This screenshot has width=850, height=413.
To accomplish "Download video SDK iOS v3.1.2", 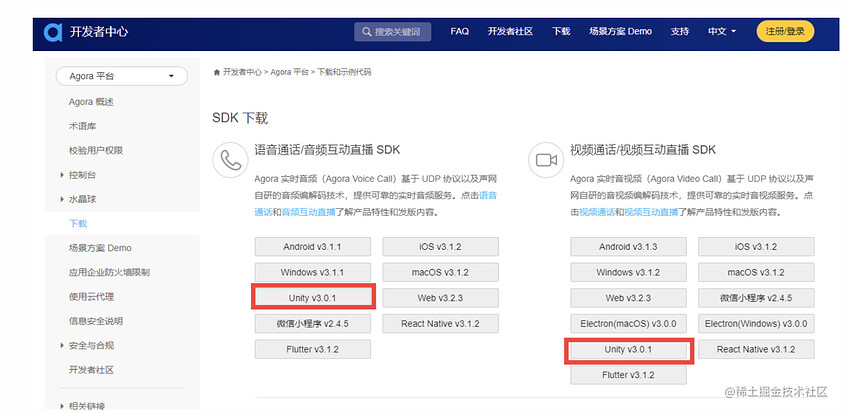I will [x=756, y=247].
